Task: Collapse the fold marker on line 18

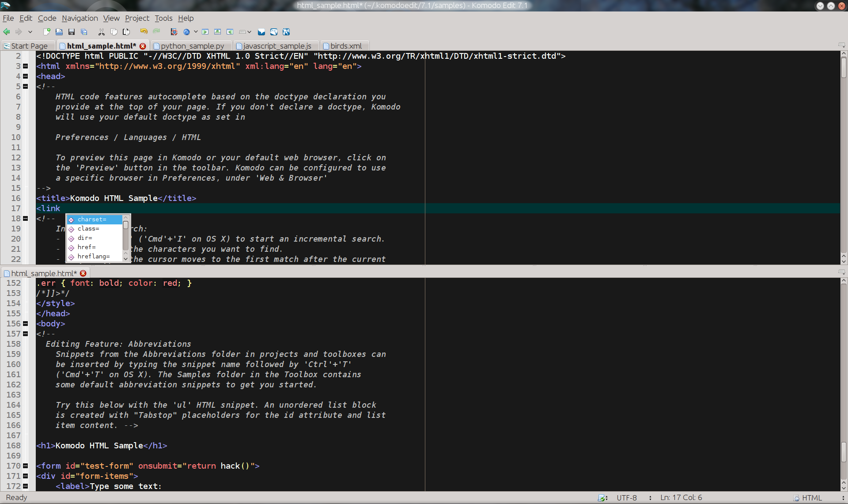Action: point(26,219)
